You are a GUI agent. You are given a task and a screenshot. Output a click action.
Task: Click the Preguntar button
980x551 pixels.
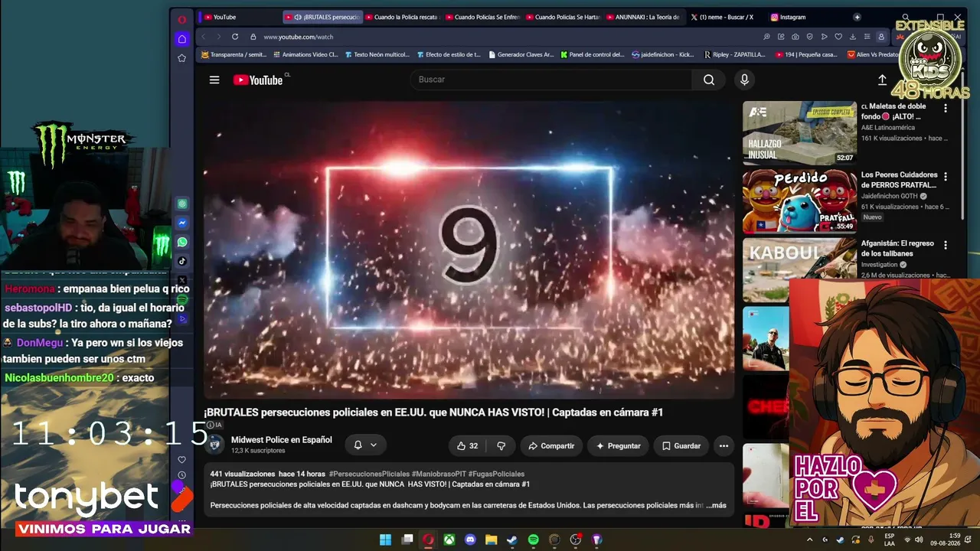pos(619,445)
